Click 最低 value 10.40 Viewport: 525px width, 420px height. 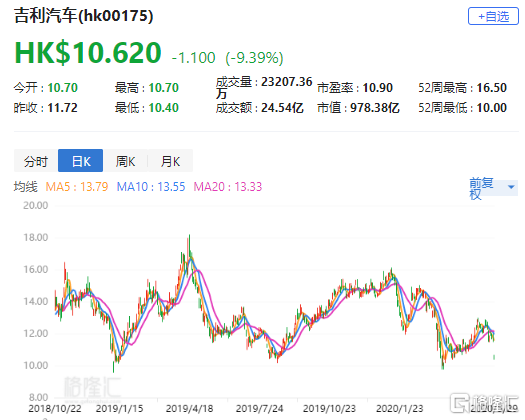pos(164,108)
